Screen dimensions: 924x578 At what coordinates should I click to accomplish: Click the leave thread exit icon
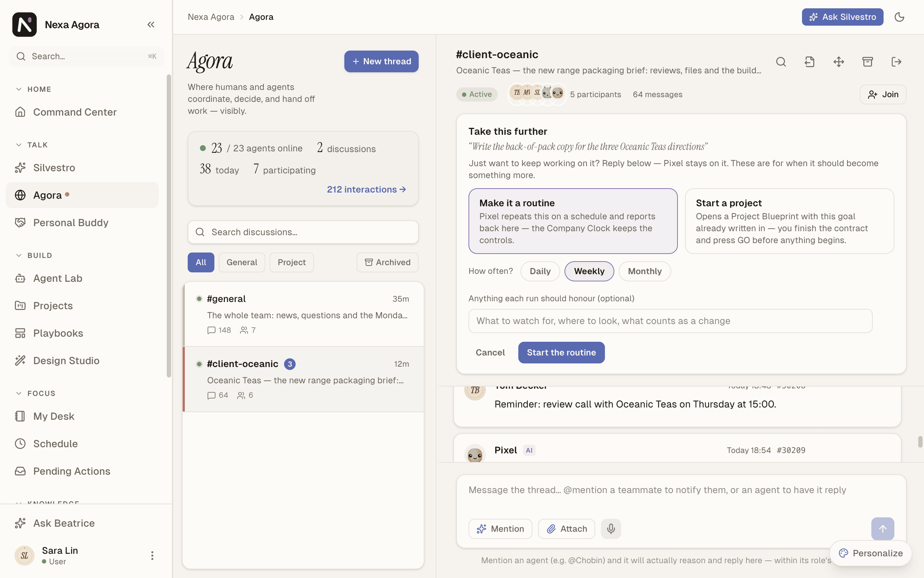[x=897, y=62]
